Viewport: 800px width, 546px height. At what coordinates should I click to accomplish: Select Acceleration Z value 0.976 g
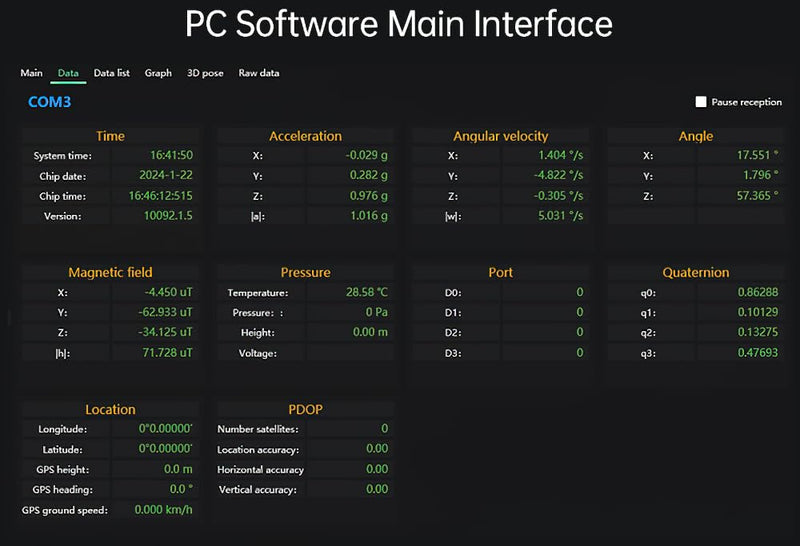368,195
